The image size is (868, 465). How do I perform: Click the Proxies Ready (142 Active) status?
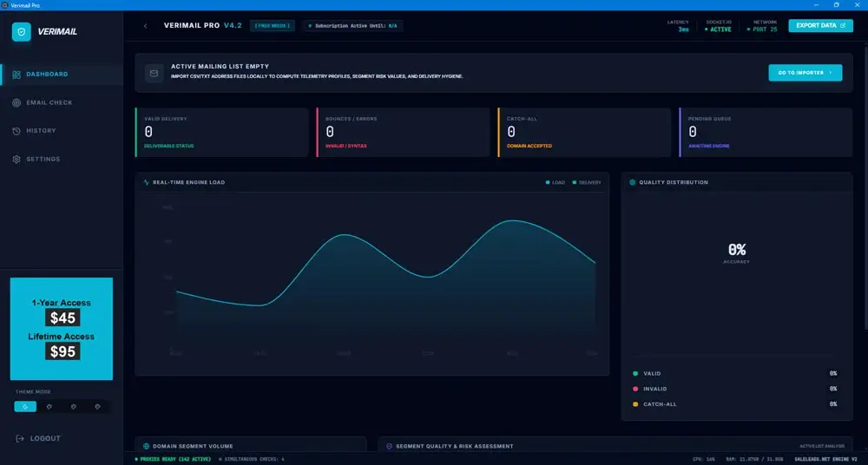click(173, 459)
